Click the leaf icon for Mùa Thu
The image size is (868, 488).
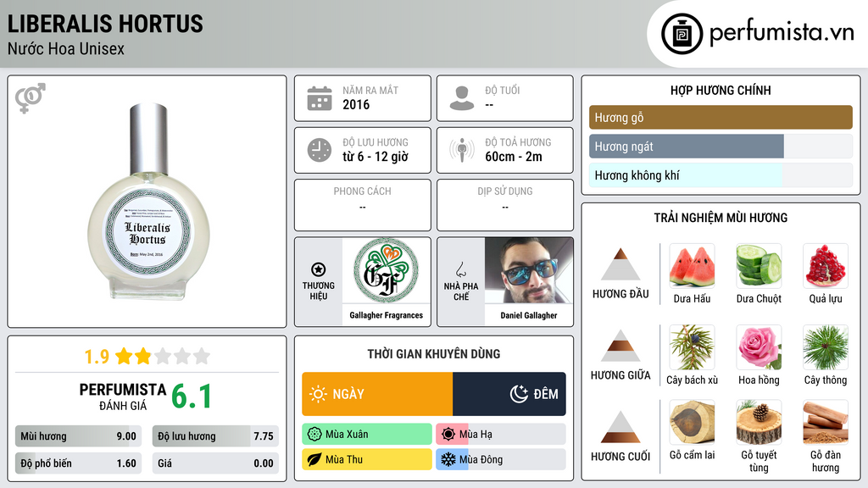(x=314, y=459)
